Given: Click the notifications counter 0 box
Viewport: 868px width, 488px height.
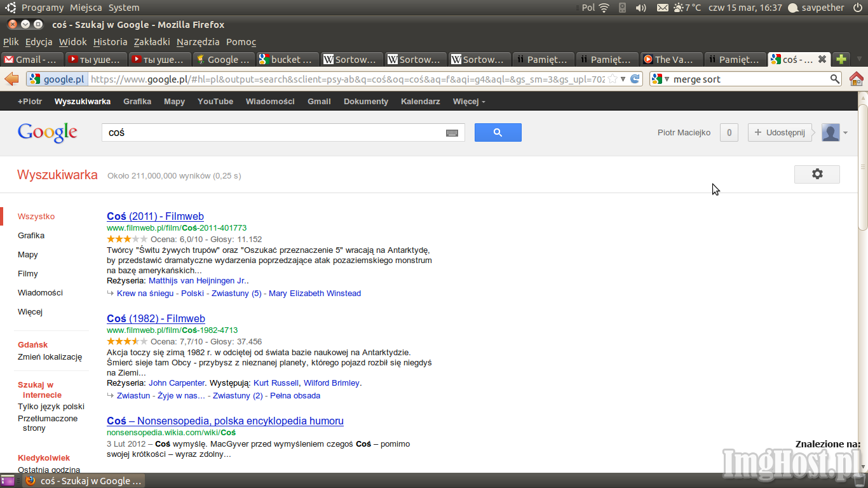Looking at the screenshot, I should (729, 132).
